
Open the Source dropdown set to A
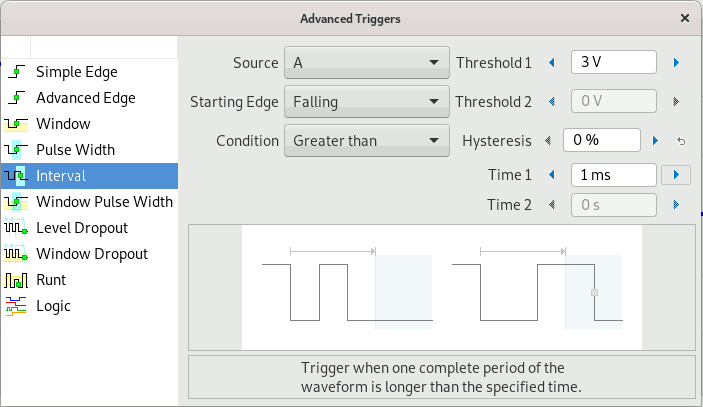[x=367, y=63]
